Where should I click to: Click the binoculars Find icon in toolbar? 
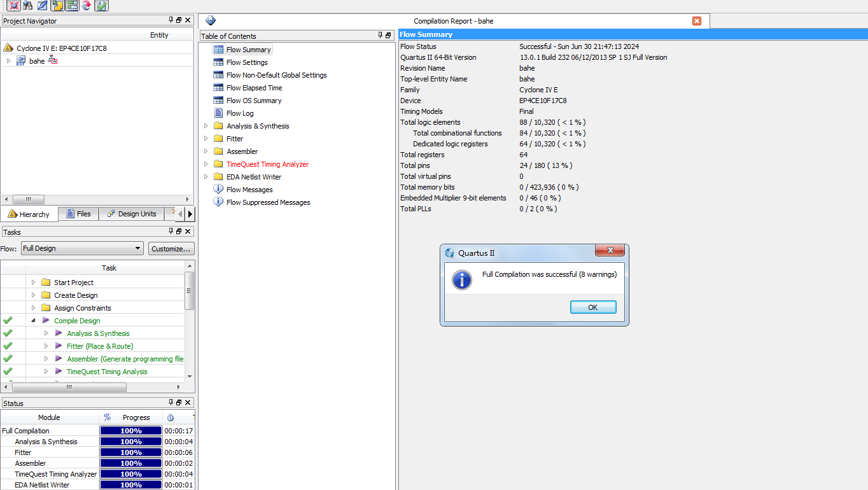27,6
